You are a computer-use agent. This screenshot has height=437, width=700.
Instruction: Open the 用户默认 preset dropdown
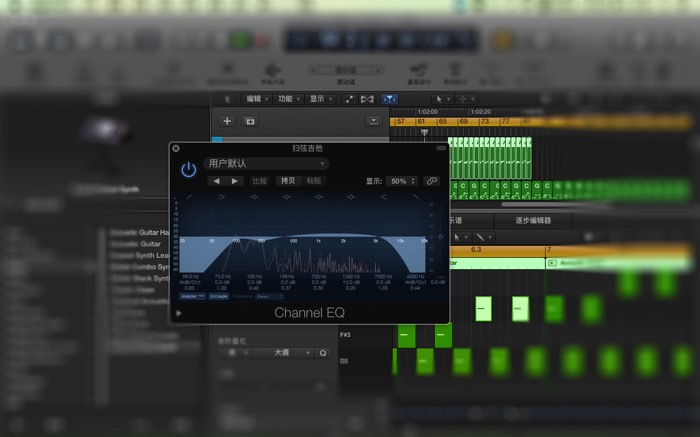click(x=266, y=164)
